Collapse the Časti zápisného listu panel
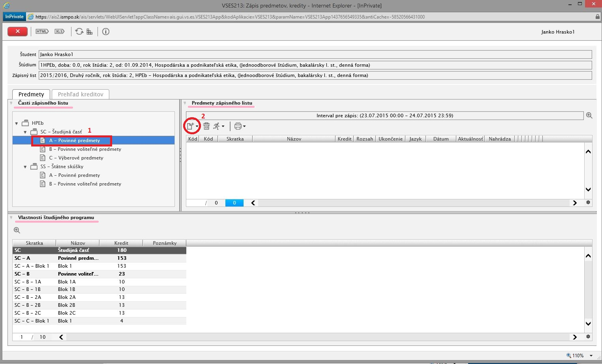This screenshot has width=602, height=364. click(11, 103)
